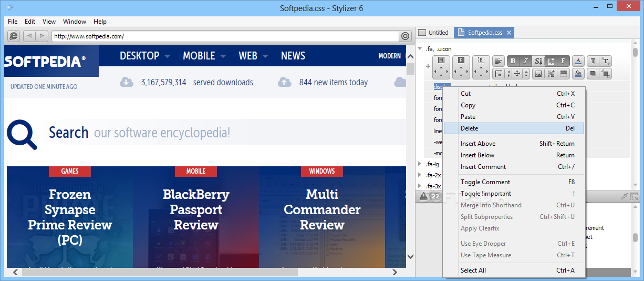644x281 pixels.
Task: Click the target inspect icon beside URL
Action: [406, 36]
